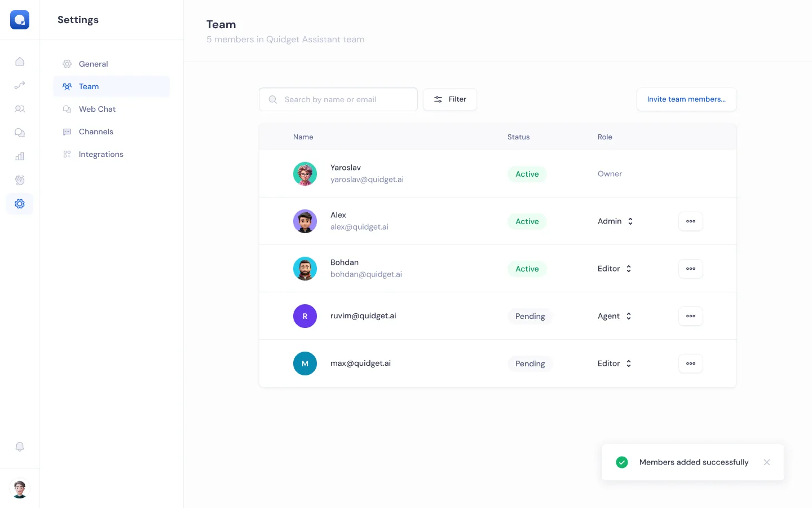Open the flows route icon in sidebar

(20, 85)
